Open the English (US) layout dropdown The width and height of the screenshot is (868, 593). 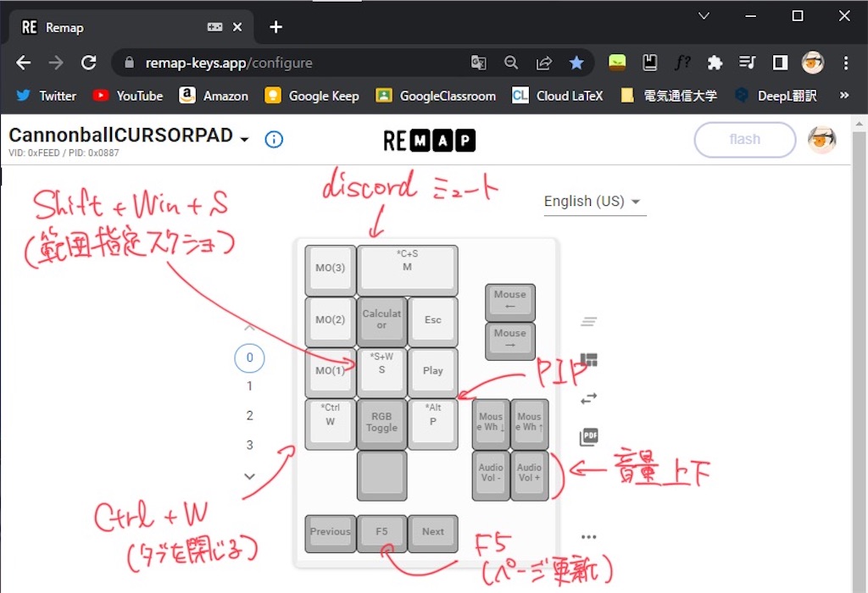594,202
